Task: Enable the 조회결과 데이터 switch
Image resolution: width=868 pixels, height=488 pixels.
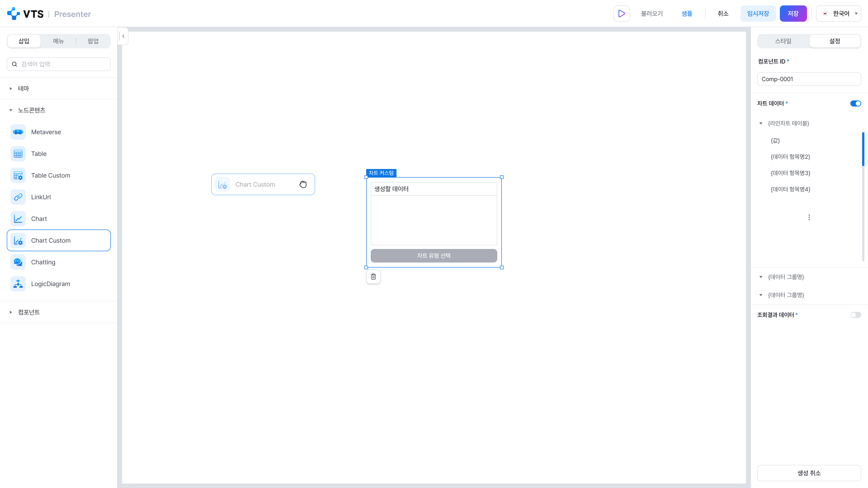Action: pyautogui.click(x=856, y=315)
